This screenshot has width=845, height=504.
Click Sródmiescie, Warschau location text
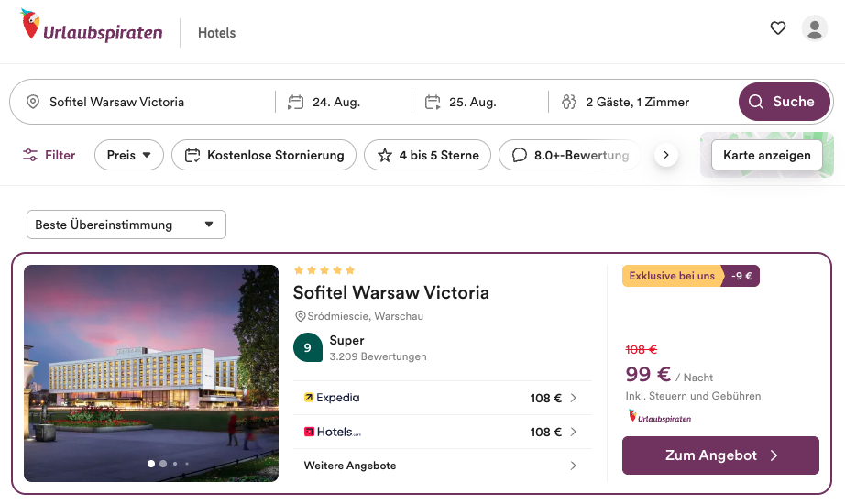pos(366,316)
